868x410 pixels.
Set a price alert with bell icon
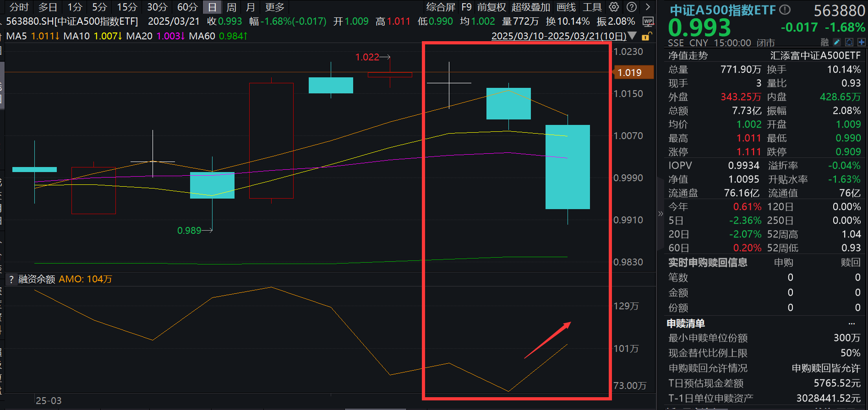point(849,42)
